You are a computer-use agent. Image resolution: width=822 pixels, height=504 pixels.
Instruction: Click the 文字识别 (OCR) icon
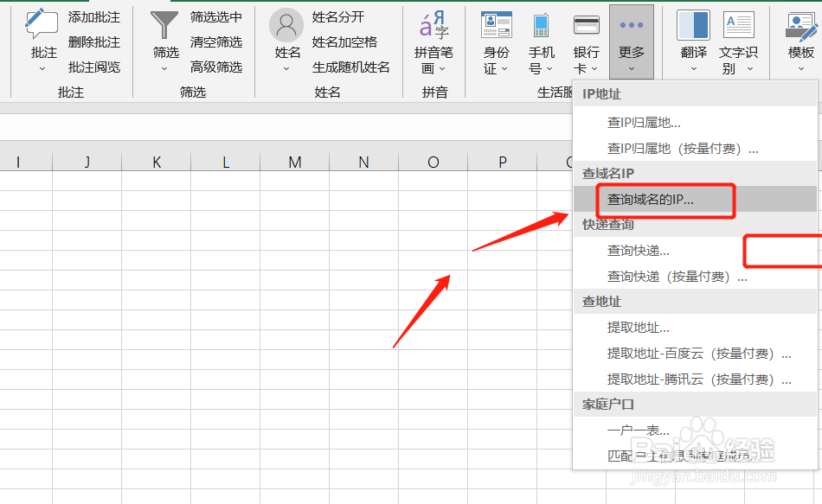738,26
